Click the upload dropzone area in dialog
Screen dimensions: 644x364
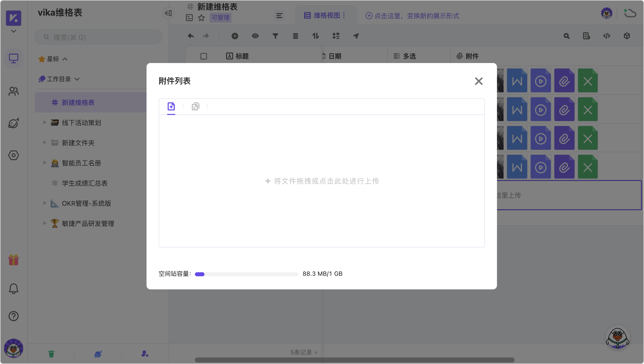pyautogui.click(x=322, y=181)
